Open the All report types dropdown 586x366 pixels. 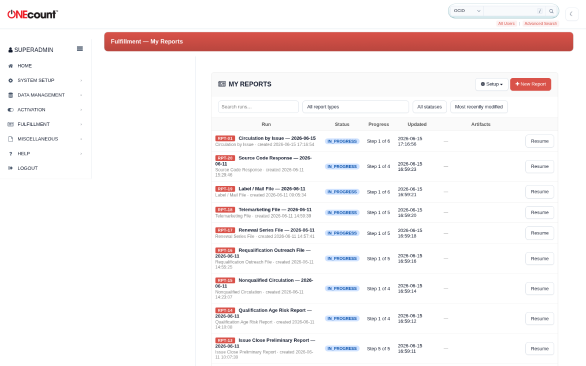(x=355, y=107)
